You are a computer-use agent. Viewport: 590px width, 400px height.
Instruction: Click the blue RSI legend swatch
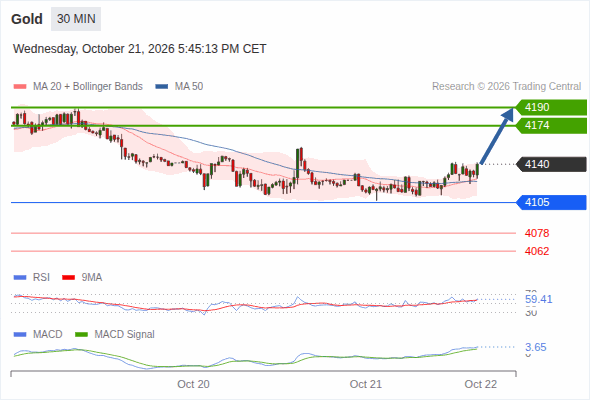(20, 278)
